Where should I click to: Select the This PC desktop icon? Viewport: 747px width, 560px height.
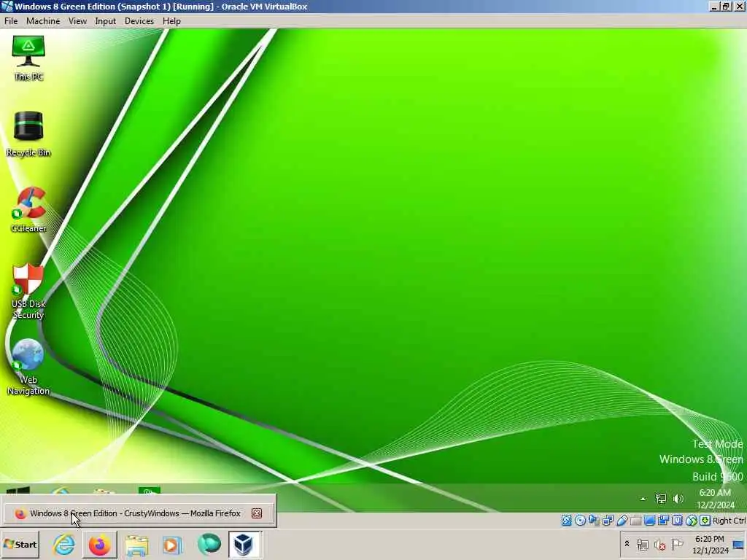click(28, 58)
